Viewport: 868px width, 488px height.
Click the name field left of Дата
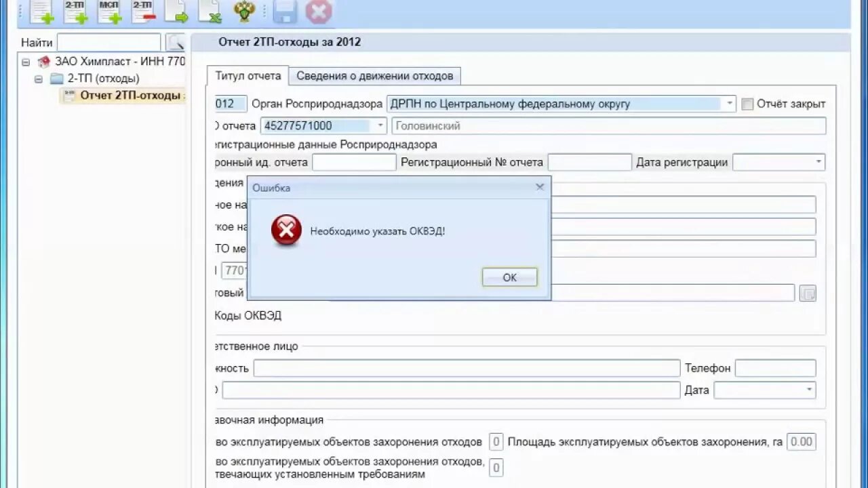pyautogui.click(x=451, y=390)
